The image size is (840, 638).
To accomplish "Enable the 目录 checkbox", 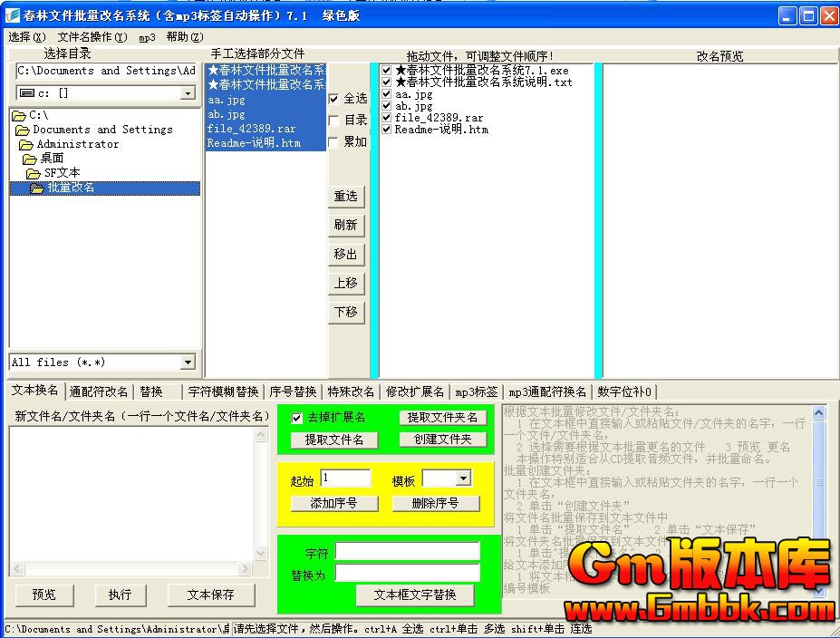I will tap(333, 121).
